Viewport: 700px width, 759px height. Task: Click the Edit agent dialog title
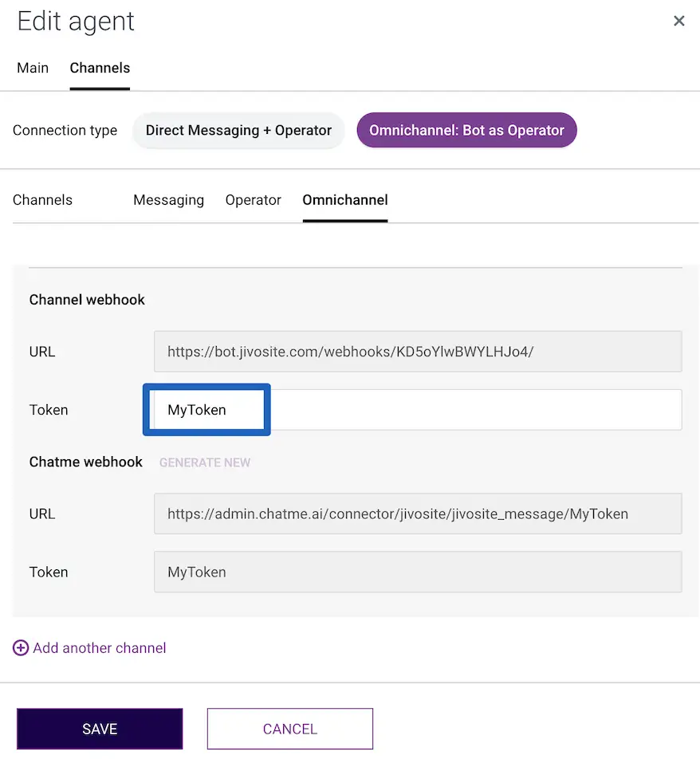(x=76, y=22)
